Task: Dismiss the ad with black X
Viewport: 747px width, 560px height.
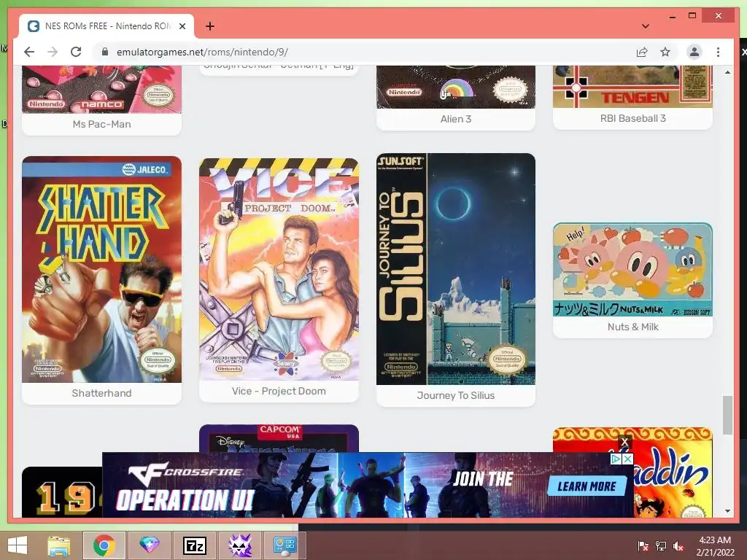Action: click(x=624, y=442)
